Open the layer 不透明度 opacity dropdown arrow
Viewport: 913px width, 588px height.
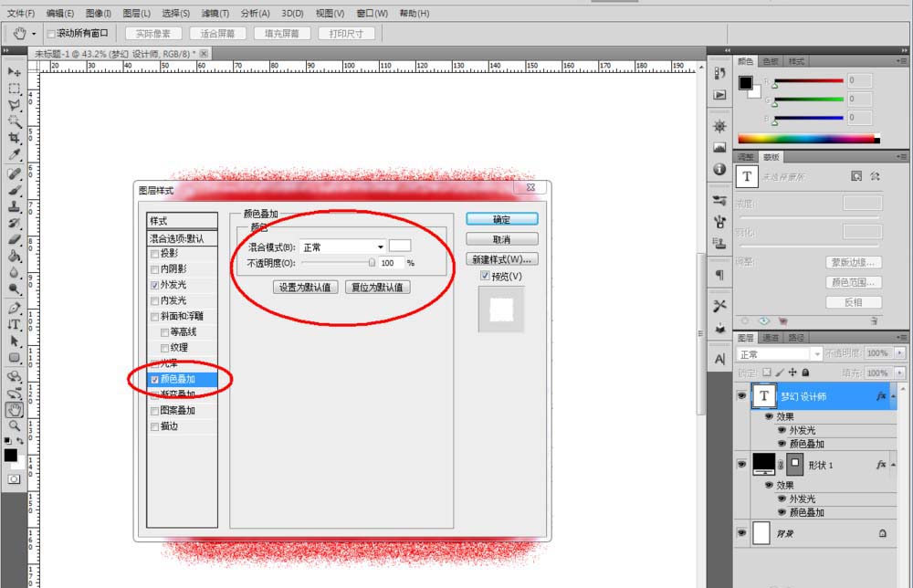point(900,353)
